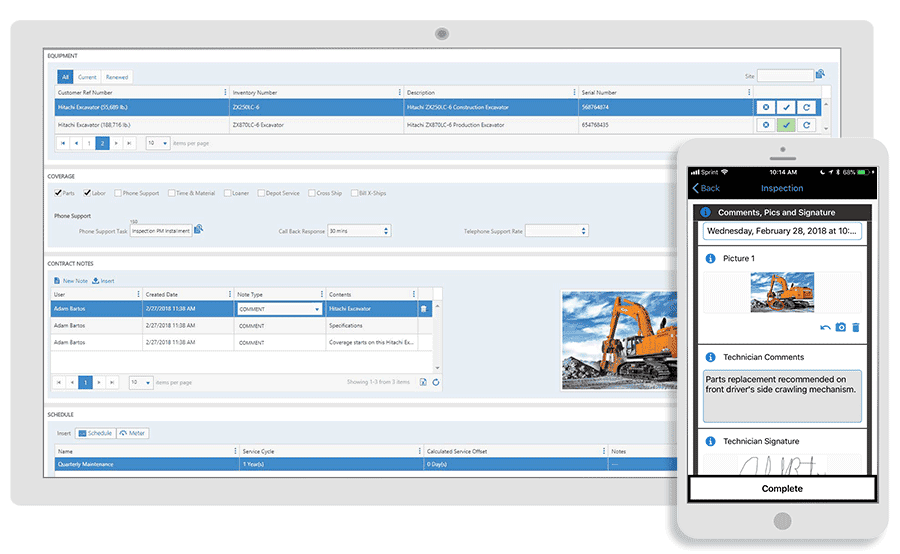This screenshot has height=554, width=900.
Task: Click the refresh icon in Contract Notes pager
Action: [x=436, y=382]
